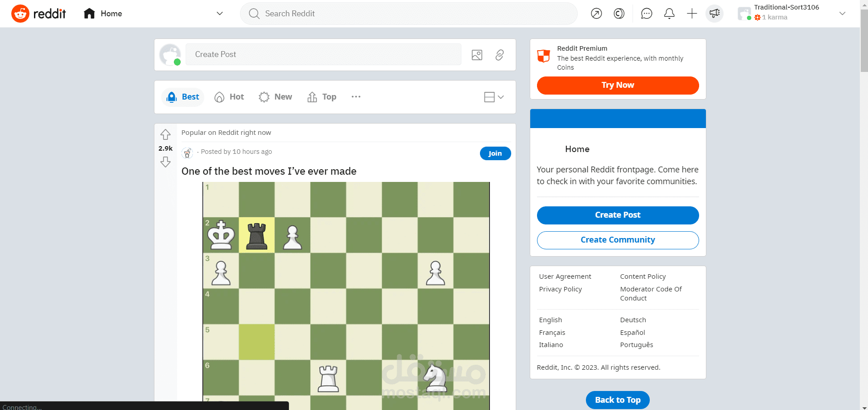Click the plus Create Post icon
The height and width of the screenshot is (410, 868).
pyautogui.click(x=692, y=14)
